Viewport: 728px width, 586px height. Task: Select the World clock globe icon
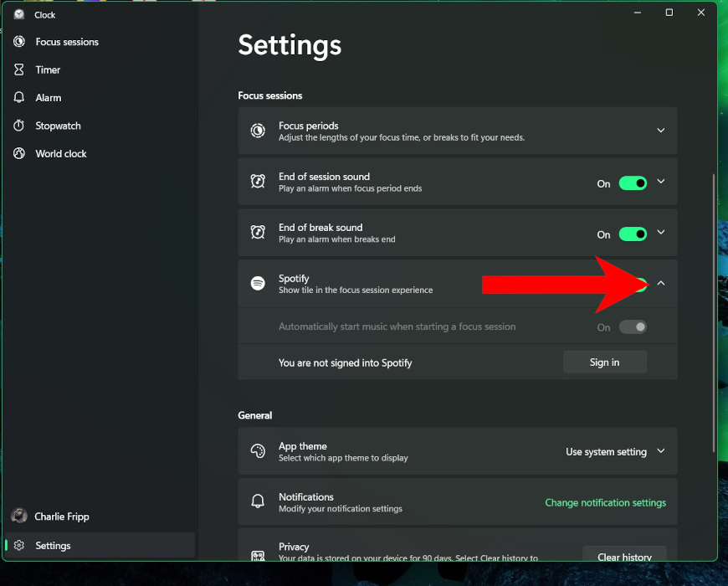18,153
